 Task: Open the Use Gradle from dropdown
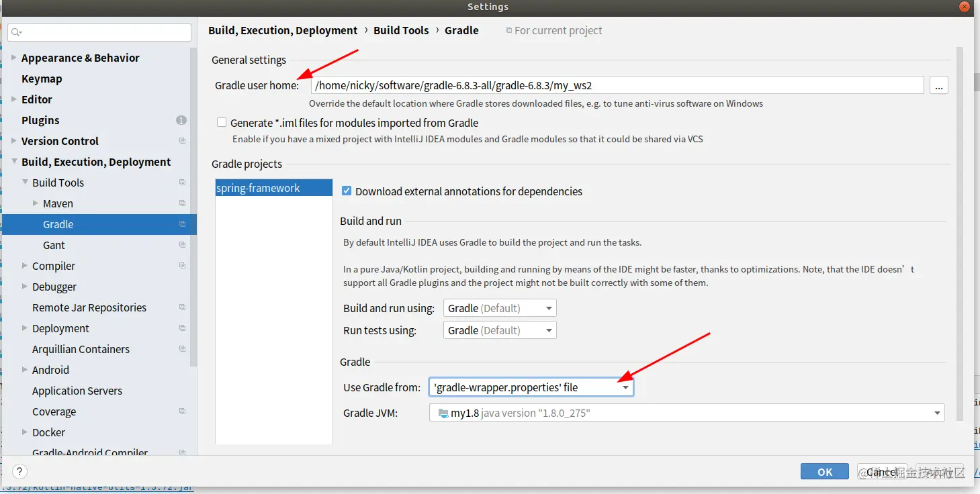531,387
